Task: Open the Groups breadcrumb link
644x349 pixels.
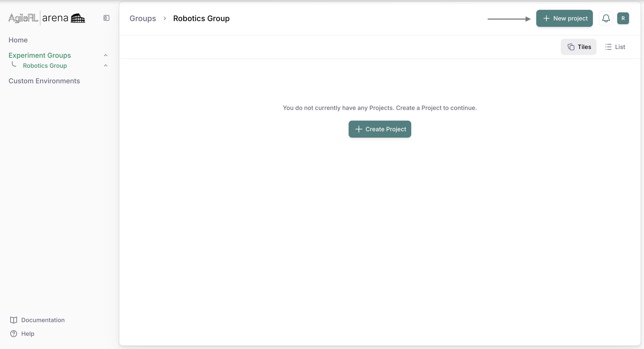Action: click(142, 18)
